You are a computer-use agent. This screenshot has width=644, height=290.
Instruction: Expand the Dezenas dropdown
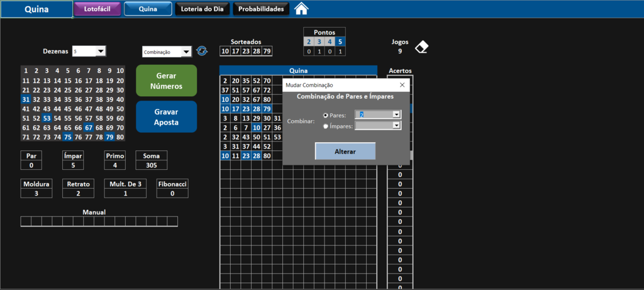tap(101, 52)
